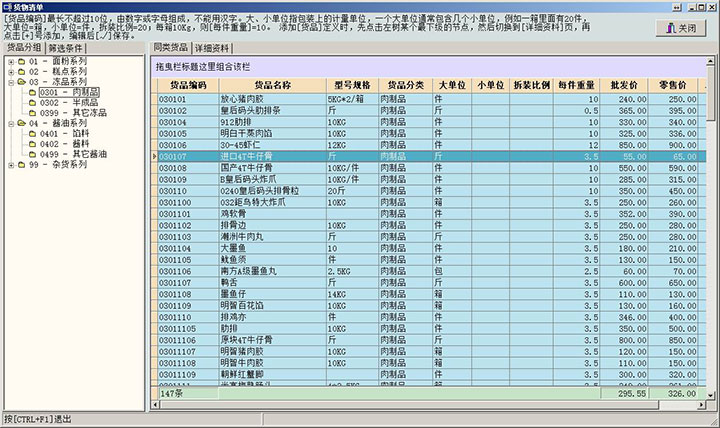Click the folder icon beside 0399 - 其它冻品
The image size is (720, 428).
point(33,112)
